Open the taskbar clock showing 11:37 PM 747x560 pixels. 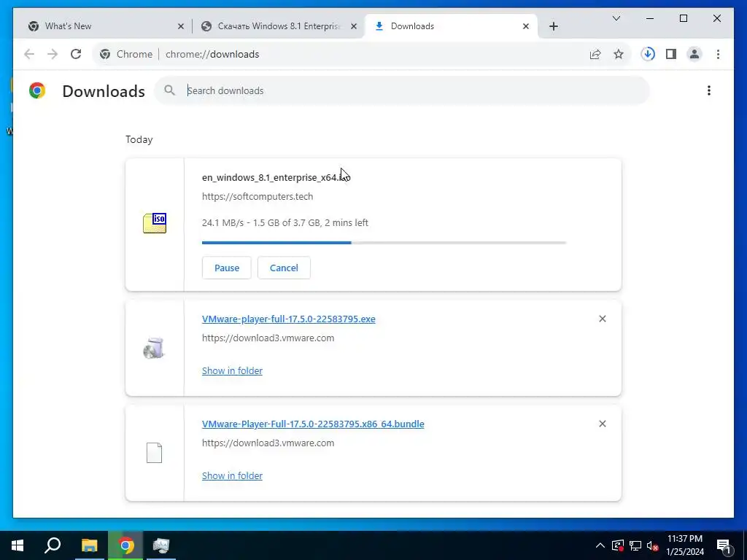(x=684, y=545)
